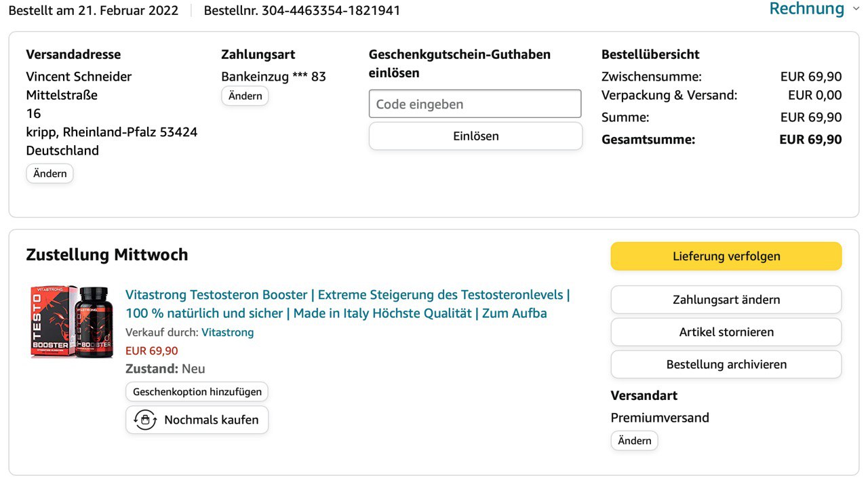
Task: Expand the Rechnung dropdown chevron
Action: pos(856,9)
